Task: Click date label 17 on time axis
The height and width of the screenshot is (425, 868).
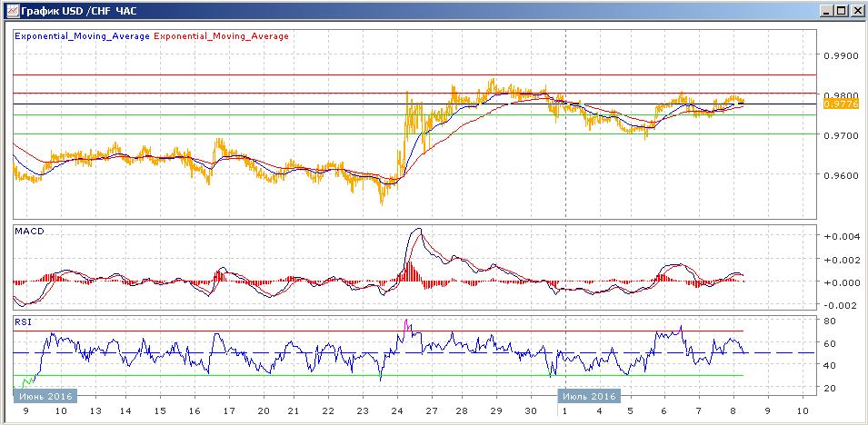Action: pyautogui.click(x=229, y=411)
